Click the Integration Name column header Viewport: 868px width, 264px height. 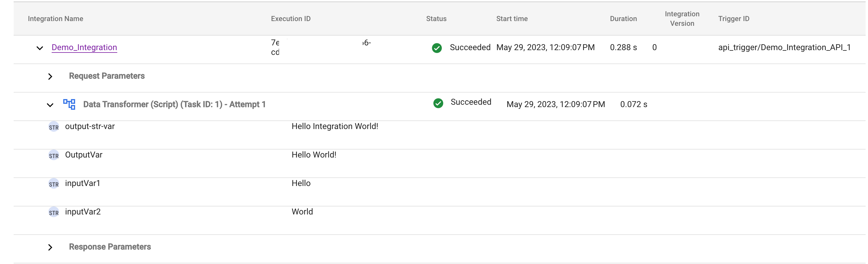(x=56, y=19)
